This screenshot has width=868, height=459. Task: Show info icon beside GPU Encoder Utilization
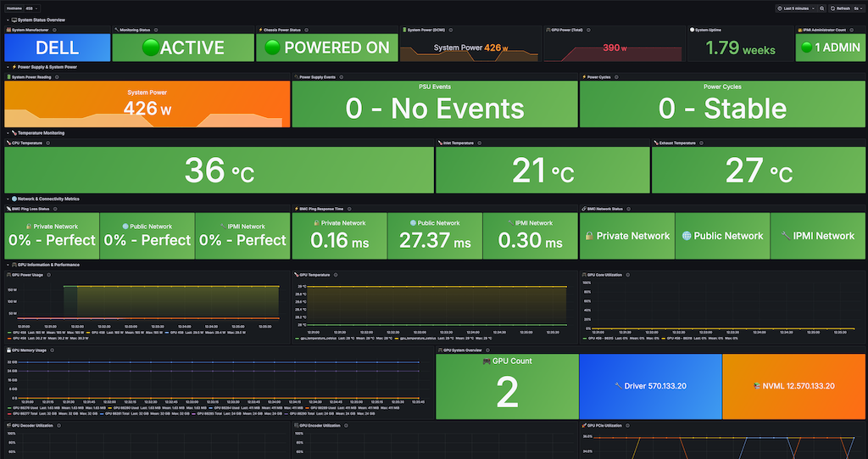(346, 426)
